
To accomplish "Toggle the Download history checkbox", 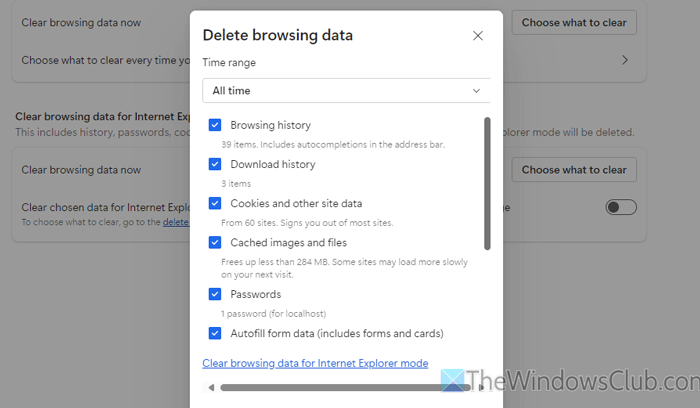I will (215, 165).
